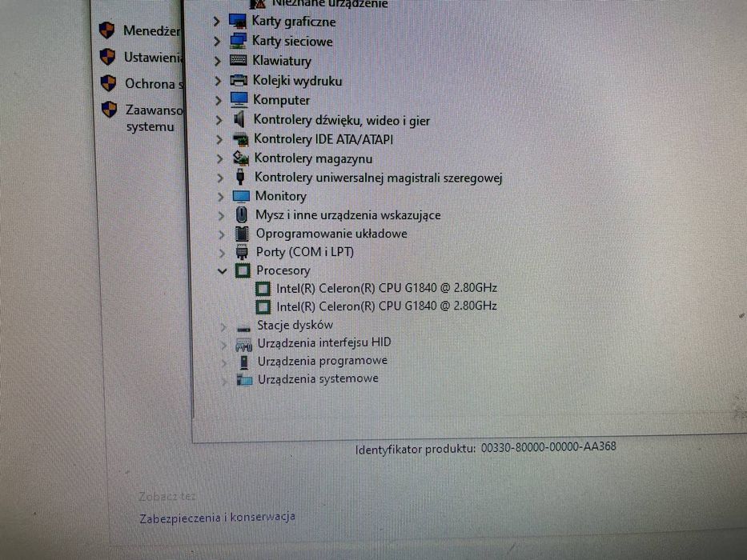Select the Karty sieciowe label
Screen dimensions: 747x560
[292, 42]
